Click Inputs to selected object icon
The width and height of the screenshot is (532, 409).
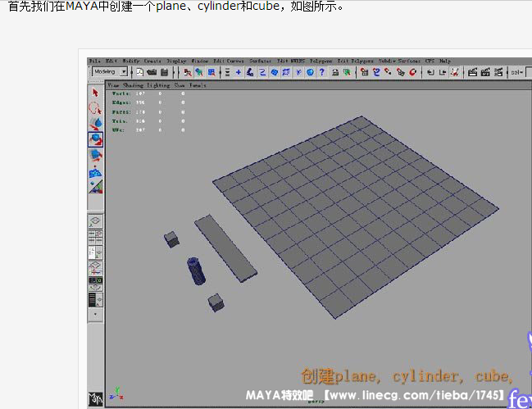[430, 72]
